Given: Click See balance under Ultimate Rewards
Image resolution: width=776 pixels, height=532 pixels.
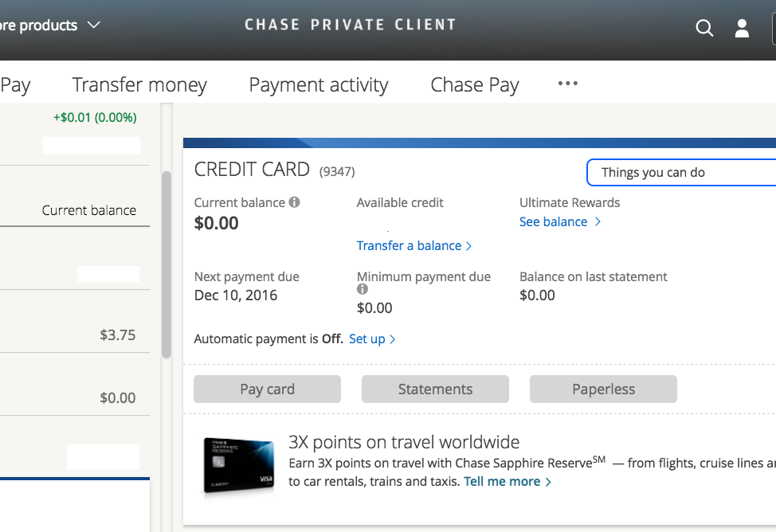Looking at the screenshot, I should (555, 221).
